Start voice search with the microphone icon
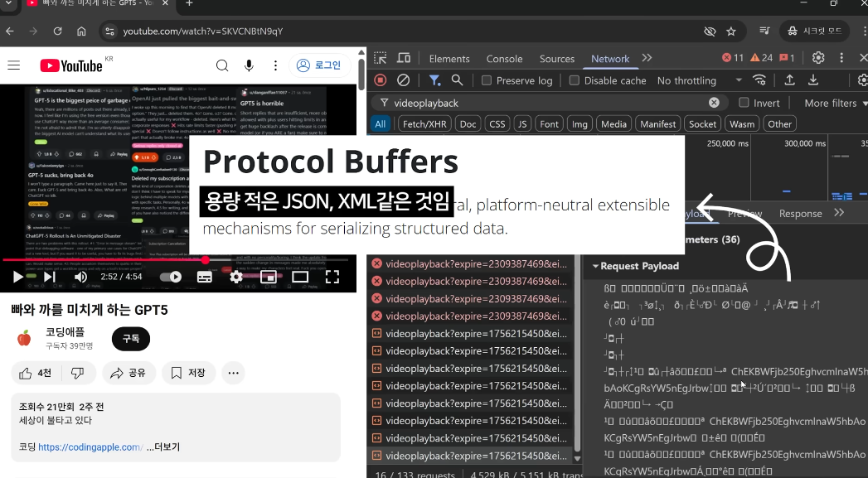868x478 pixels. pos(249,65)
